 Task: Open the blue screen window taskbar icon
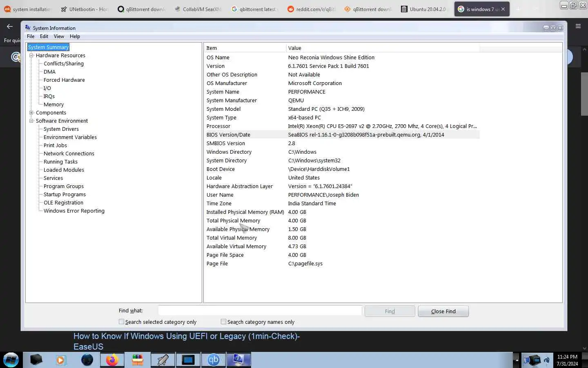coord(188,360)
